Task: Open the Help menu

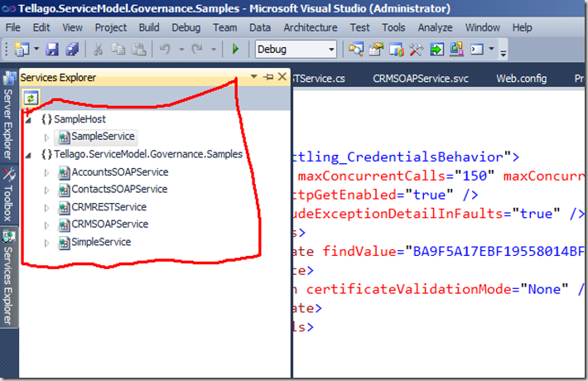Action: pos(522,28)
